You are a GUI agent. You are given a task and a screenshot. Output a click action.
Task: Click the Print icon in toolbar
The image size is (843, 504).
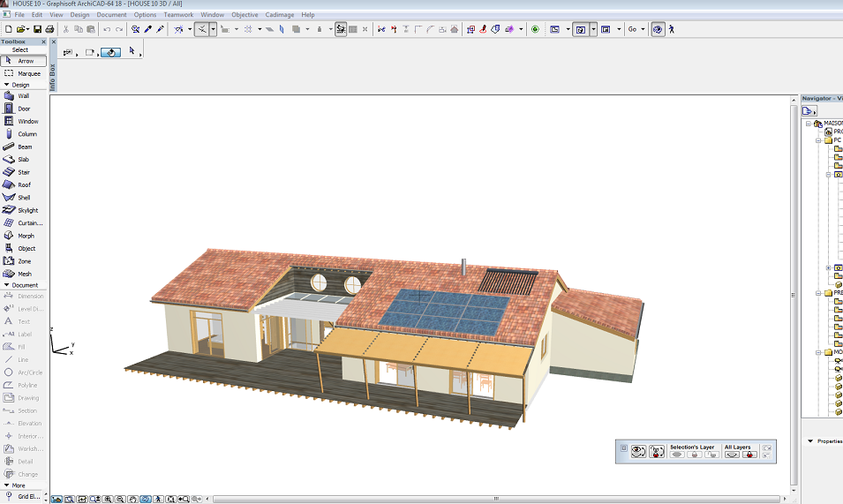click(49, 29)
